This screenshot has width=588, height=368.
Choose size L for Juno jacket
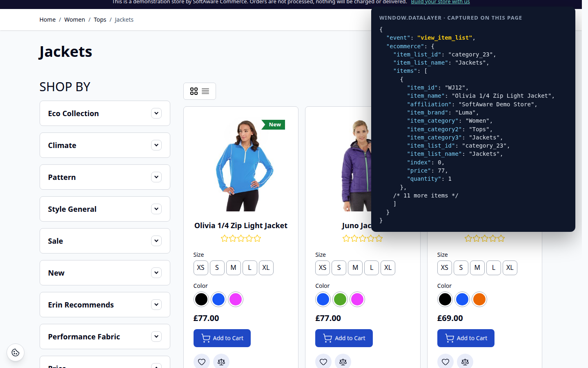tap(372, 268)
